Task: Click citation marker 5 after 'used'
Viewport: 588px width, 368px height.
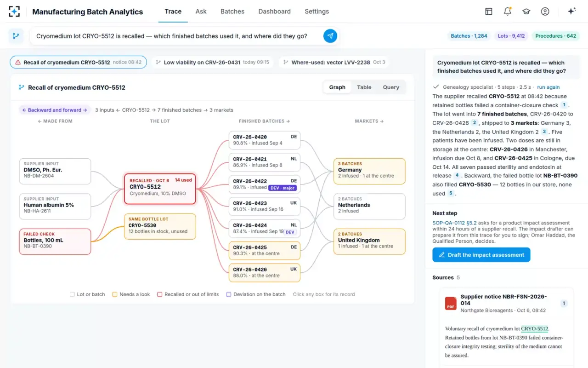Action: pos(451,194)
